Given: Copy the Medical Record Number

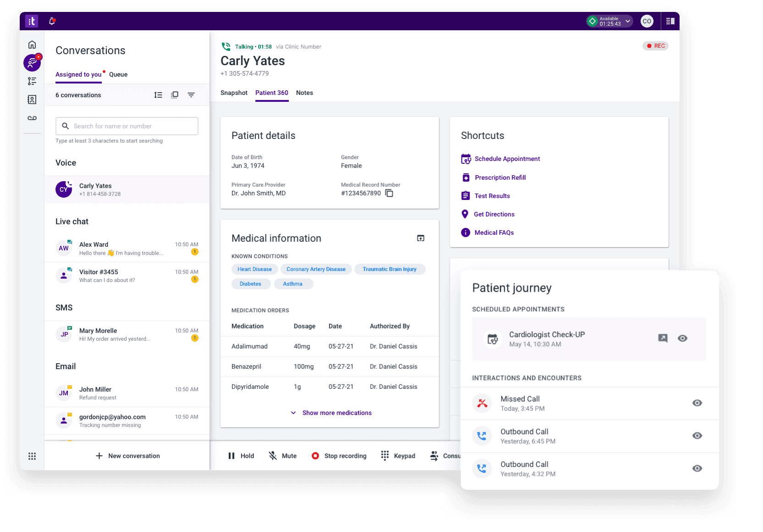Looking at the screenshot, I should pyautogui.click(x=389, y=193).
